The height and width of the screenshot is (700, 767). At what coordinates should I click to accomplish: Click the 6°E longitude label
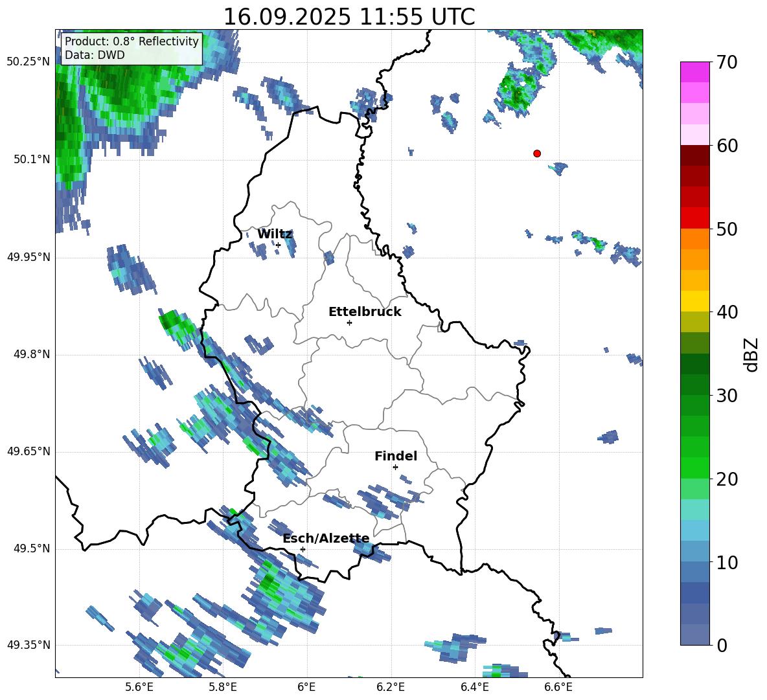point(306,687)
